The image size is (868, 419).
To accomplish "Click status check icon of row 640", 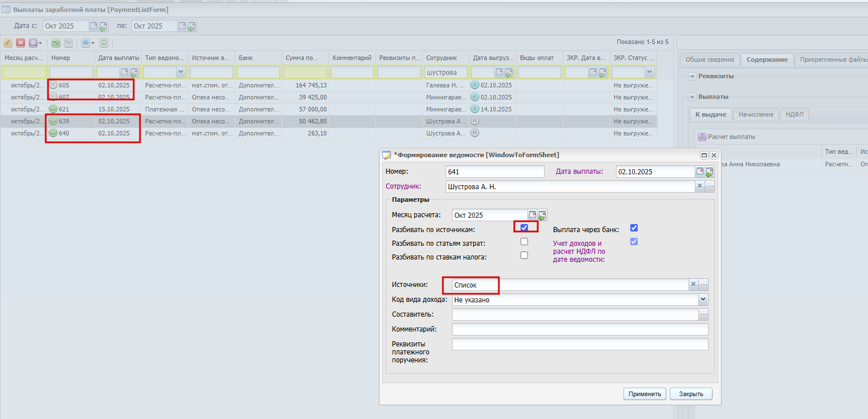I will pyautogui.click(x=54, y=133).
